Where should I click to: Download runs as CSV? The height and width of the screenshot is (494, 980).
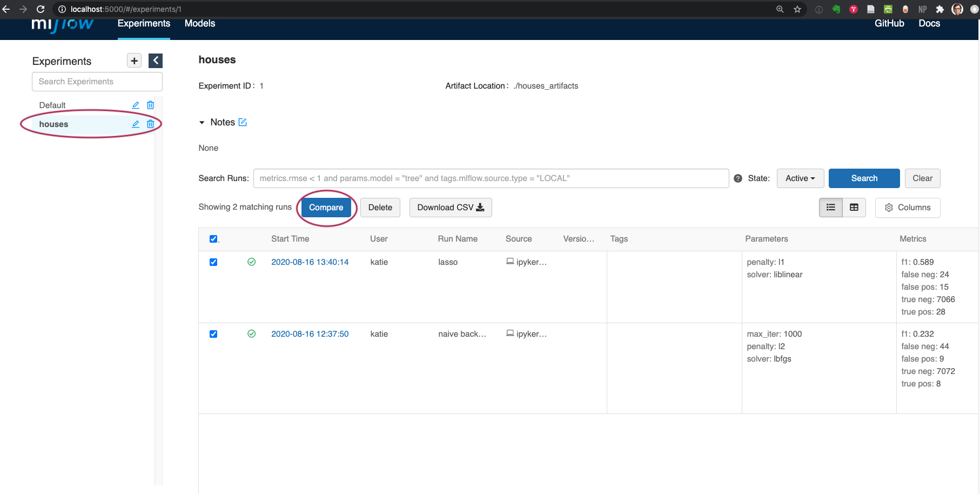click(x=451, y=208)
